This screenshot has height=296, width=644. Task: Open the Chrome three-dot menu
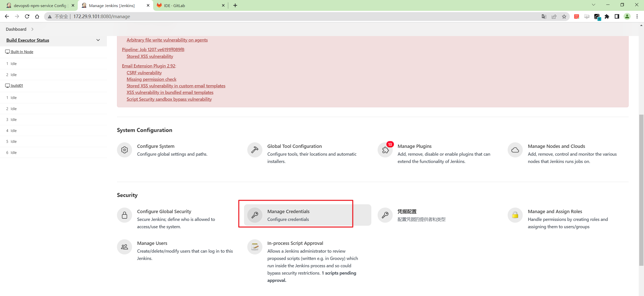coord(637,17)
